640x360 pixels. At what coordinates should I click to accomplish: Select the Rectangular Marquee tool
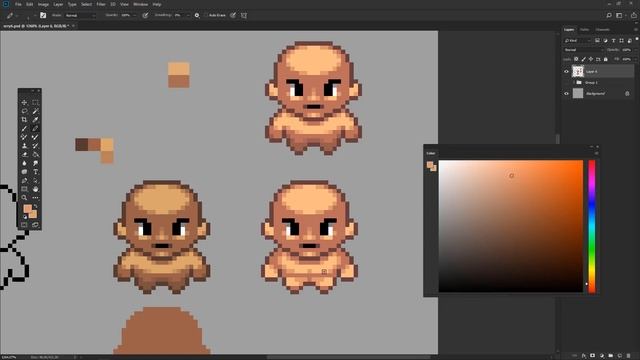click(x=35, y=102)
